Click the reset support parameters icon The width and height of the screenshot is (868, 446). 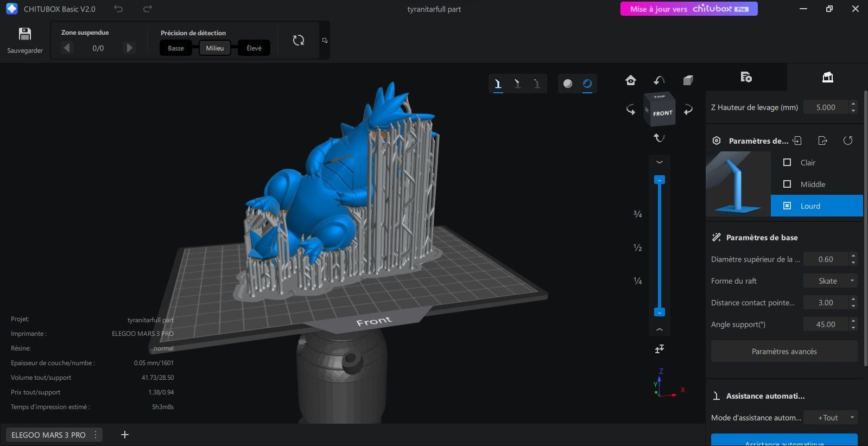click(848, 141)
